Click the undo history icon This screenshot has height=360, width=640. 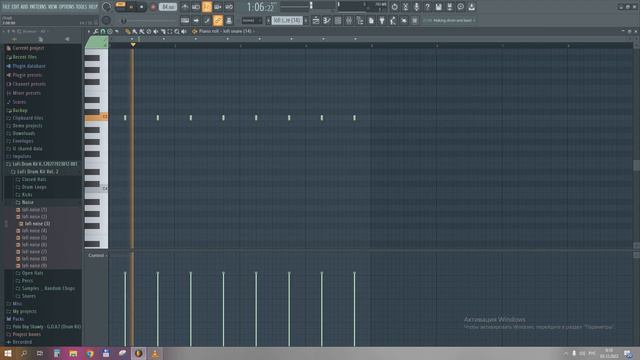tap(394, 7)
